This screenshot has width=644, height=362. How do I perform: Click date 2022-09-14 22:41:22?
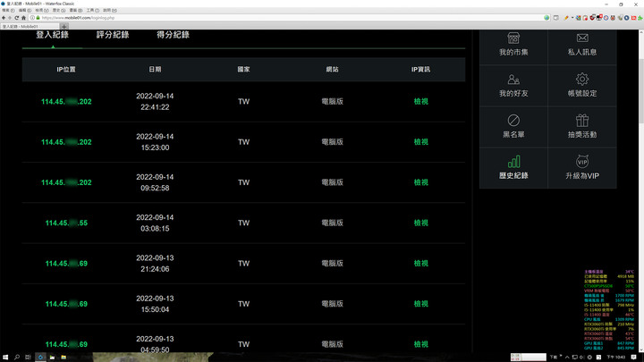tap(155, 101)
